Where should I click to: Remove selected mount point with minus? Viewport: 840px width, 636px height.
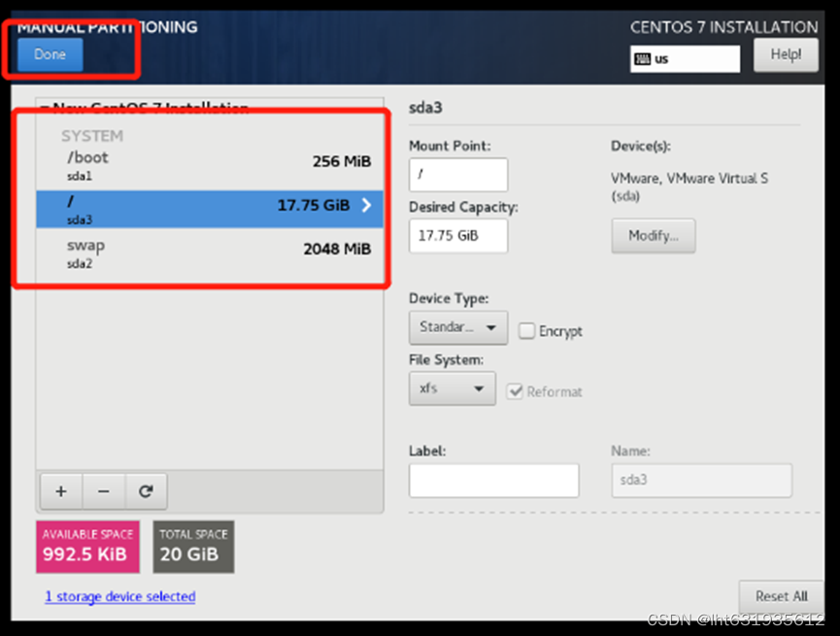point(103,490)
